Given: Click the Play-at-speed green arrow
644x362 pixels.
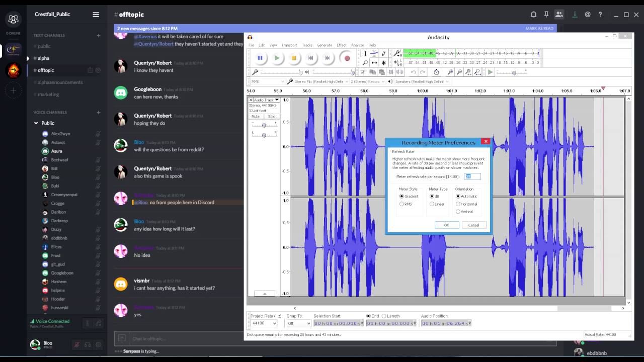Looking at the screenshot, I should (491, 72).
